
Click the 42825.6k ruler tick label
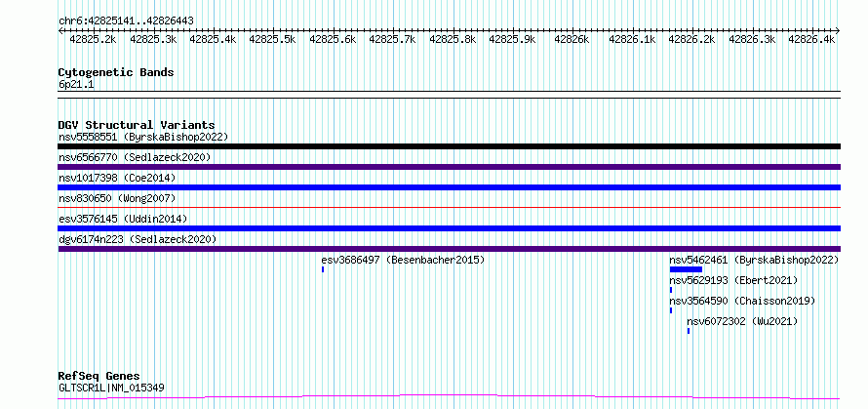coord(333,39)
